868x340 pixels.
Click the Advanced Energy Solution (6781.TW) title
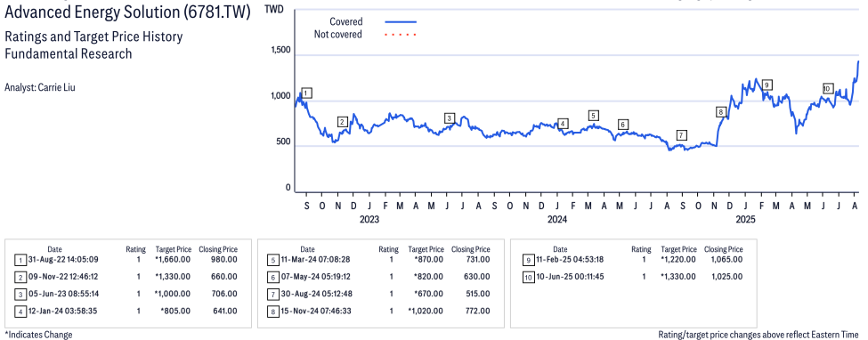[127, 13]
